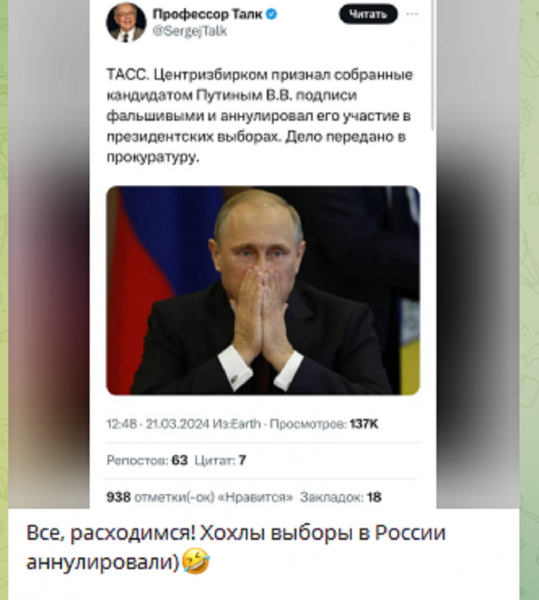Click the Профессор Талк display name
This screenshot has height=600, width=539.
tap(208, 14)
